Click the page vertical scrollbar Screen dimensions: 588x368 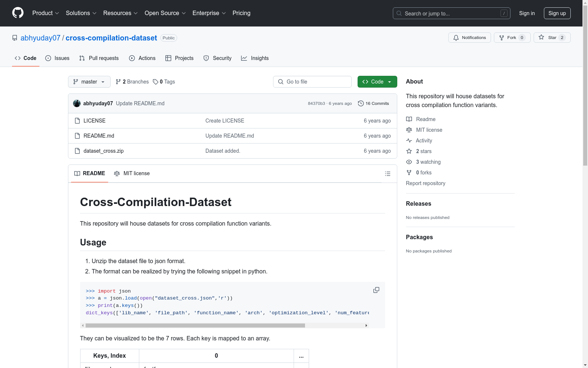coord(585,85)
